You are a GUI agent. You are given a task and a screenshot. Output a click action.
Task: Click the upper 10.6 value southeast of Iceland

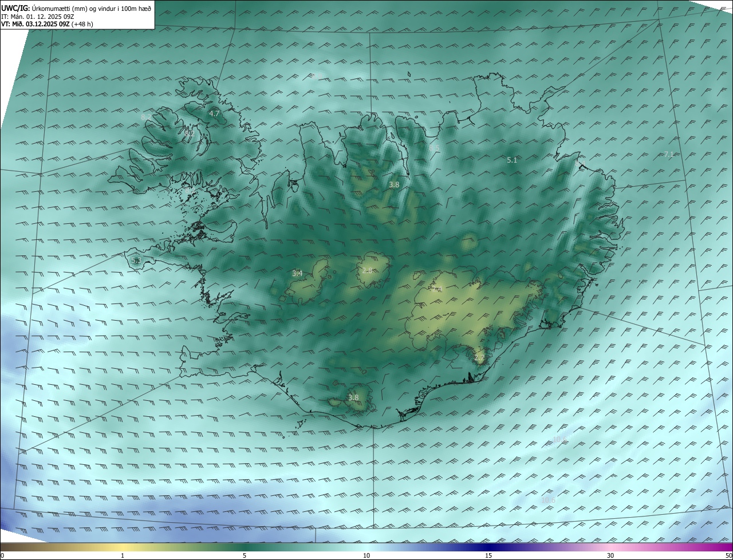559,440
